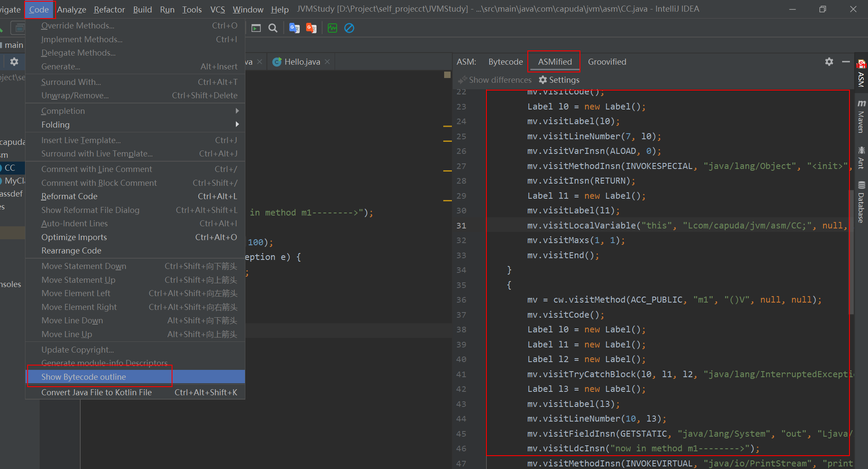Expand the Folding submenu arrow
The image size is (868, 469).
237,124
